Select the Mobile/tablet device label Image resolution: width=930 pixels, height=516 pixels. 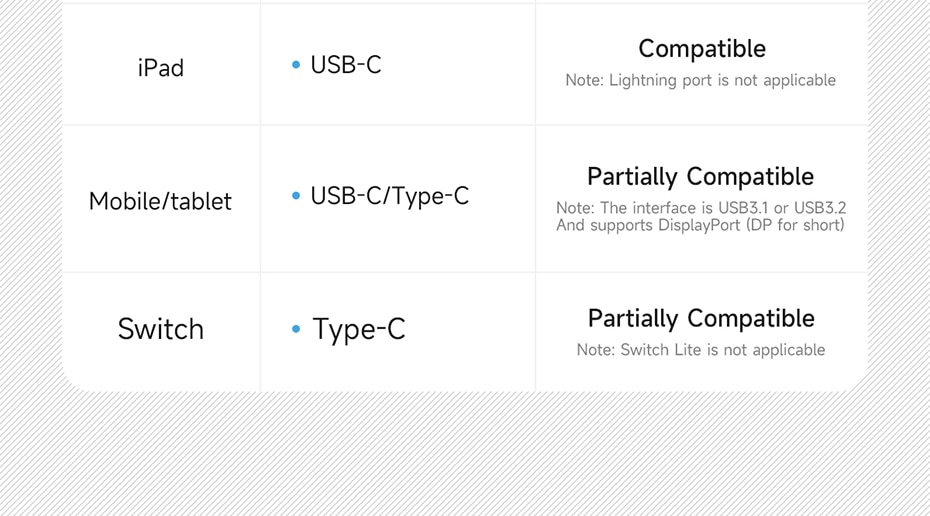160,201
